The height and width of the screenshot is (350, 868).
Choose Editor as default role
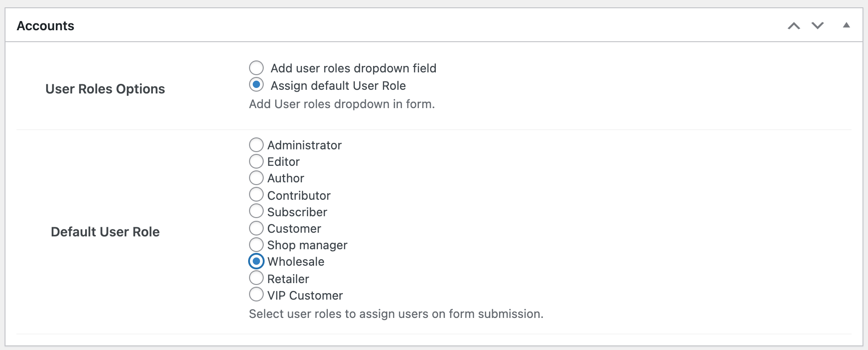coord(256,161)
